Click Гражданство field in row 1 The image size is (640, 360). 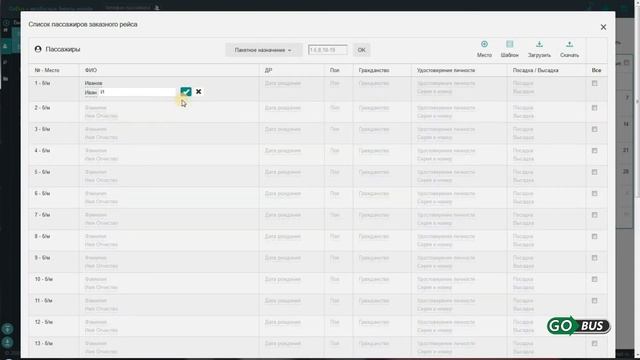pos(373,83)
